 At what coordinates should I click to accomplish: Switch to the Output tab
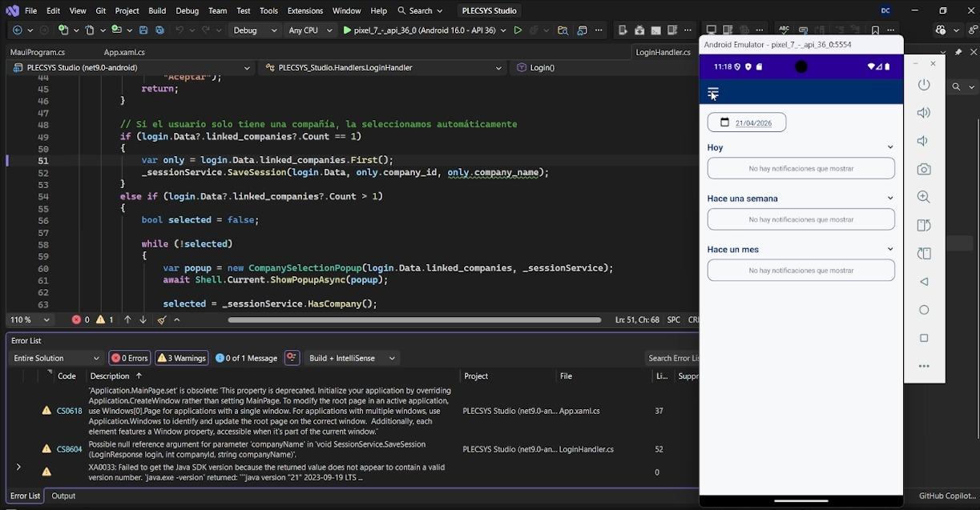pos(63,496)
